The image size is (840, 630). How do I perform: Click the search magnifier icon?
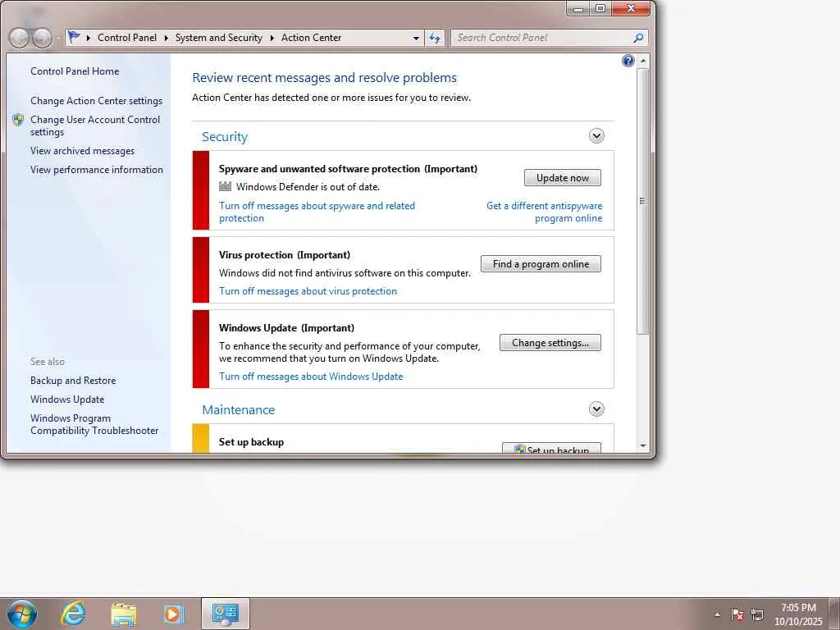[637, 38]
